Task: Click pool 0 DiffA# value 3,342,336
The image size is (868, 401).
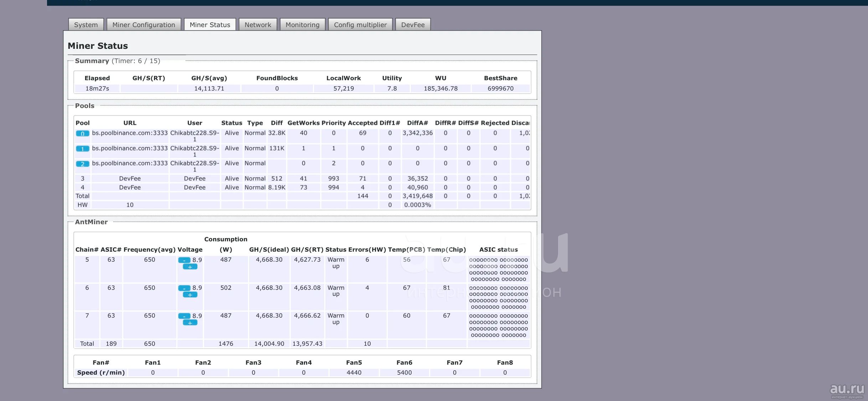Action: [x=418, y=133]
